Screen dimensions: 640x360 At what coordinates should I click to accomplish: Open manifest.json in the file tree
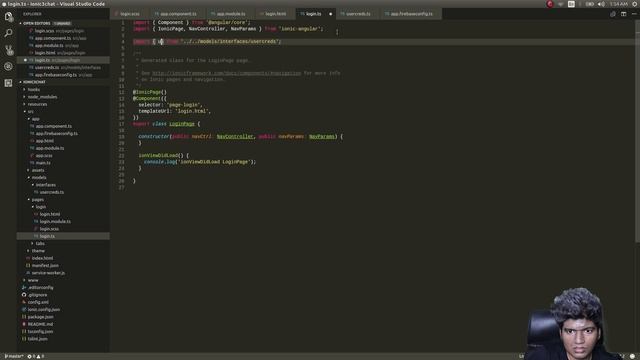[x=45, y=266]
